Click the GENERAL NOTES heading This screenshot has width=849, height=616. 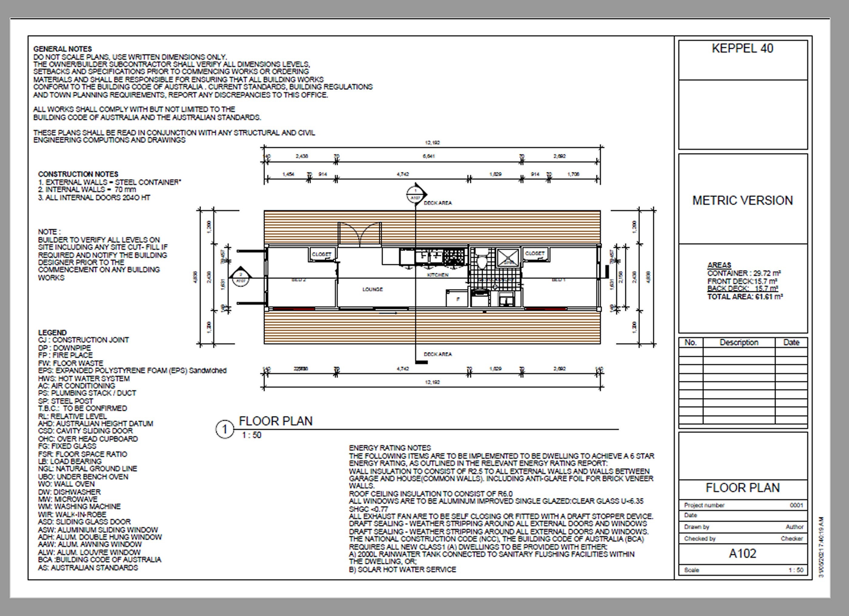click(62, 49)
